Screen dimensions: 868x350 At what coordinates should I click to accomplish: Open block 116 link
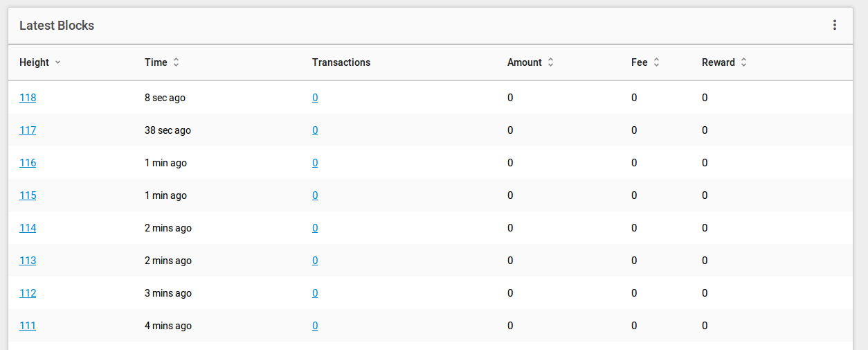point(28,163)
